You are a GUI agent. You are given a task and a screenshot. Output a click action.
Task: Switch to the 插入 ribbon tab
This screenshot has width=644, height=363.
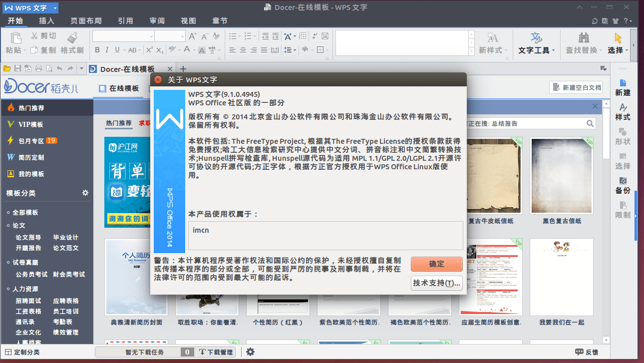pos(46,21)
